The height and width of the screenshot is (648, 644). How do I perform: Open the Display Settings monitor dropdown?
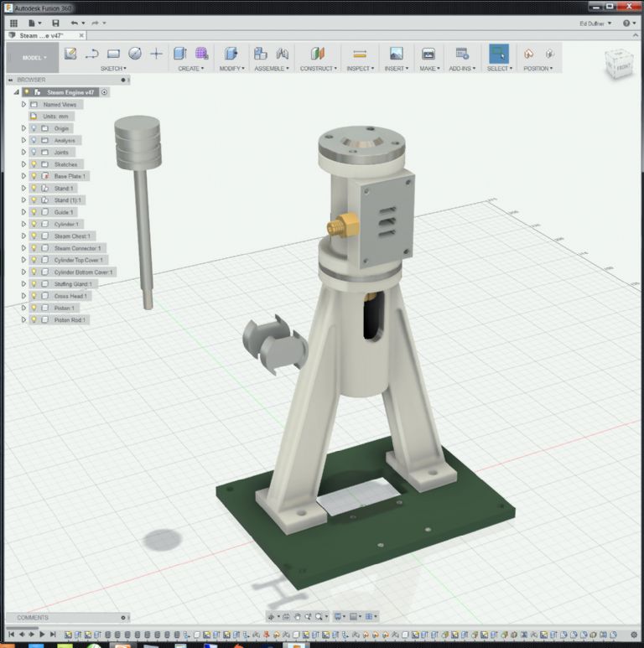[x=340, y=617]
